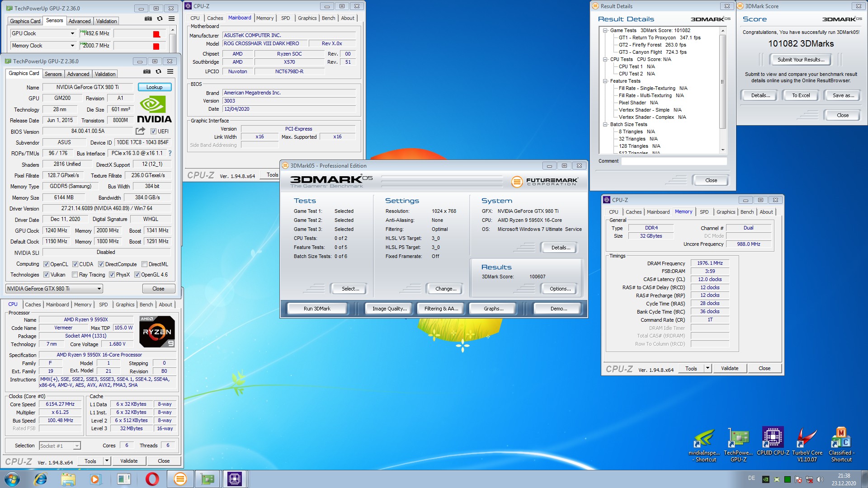Switch to 3DMark05 orange taskbar icon
Screen dimensions: 868x488
(x=180, y=479)
